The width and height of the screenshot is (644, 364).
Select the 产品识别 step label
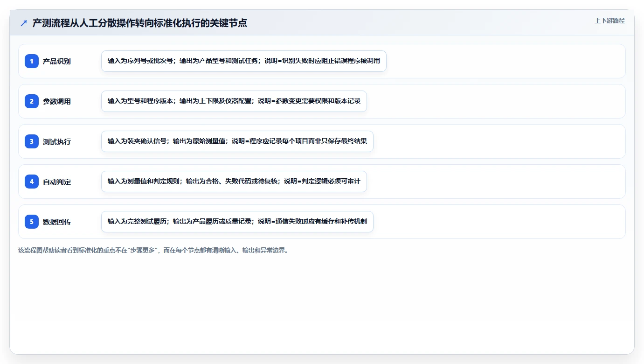pos(57,61)
